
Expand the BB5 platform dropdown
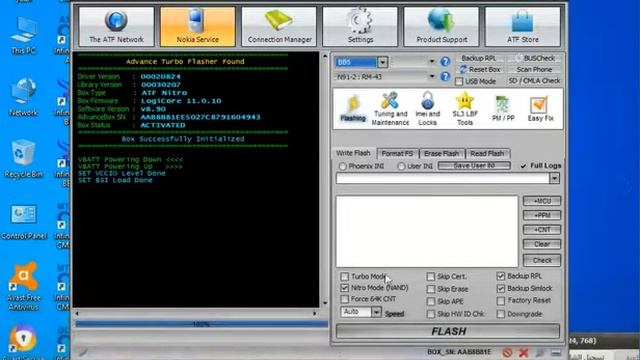pos(382,62)
